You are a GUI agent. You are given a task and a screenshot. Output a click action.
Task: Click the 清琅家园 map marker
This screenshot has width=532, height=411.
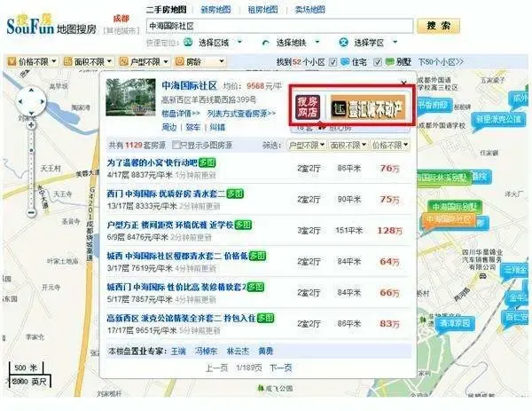click(x=455, y=324)
